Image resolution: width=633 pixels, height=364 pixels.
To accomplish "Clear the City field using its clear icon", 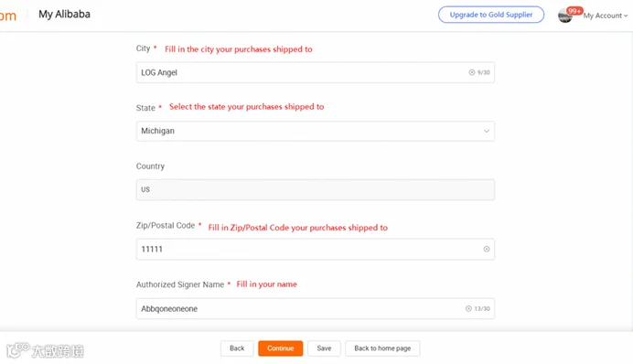I will 471,72.
